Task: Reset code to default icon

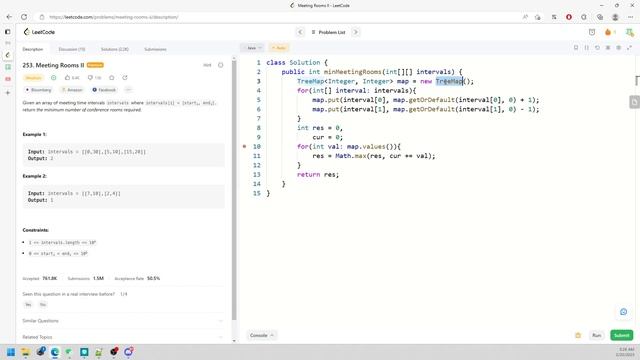Action: (x=597, y=48)
